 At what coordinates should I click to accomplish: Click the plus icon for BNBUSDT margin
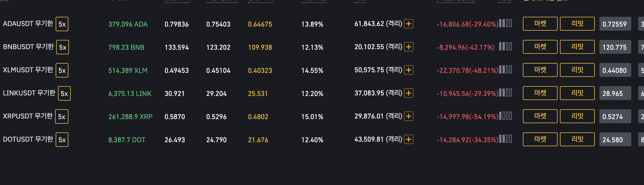(x=409, y=47)
